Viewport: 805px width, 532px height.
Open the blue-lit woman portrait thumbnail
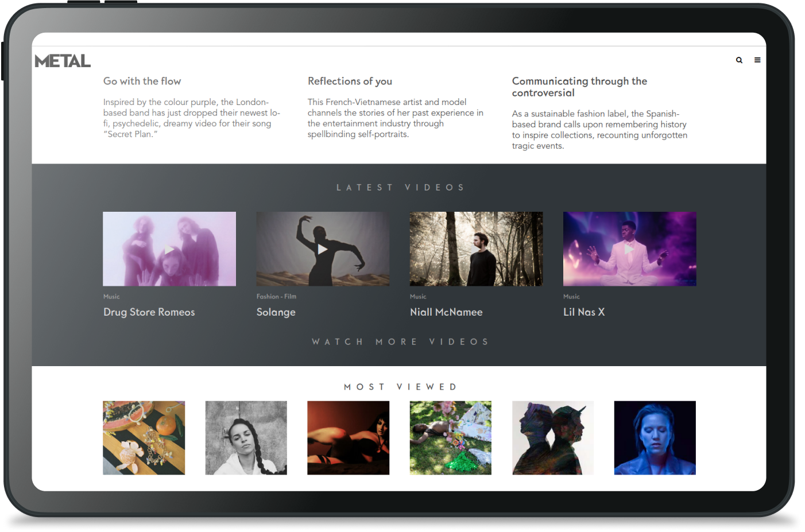click(x=655, y=438)
